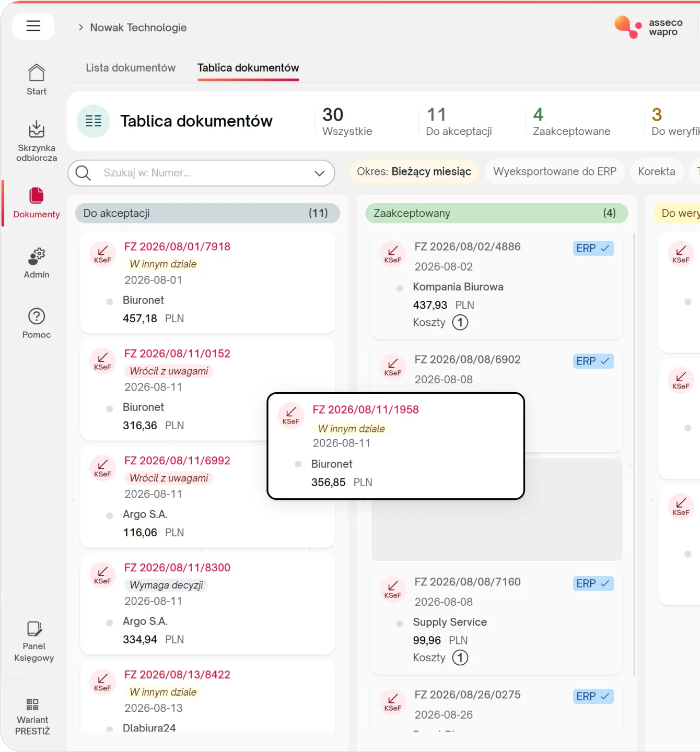
Task: Click KSeF icon on FZ 2026/08/01/7918
Action: pyautogui.click(x=102, y=254)
